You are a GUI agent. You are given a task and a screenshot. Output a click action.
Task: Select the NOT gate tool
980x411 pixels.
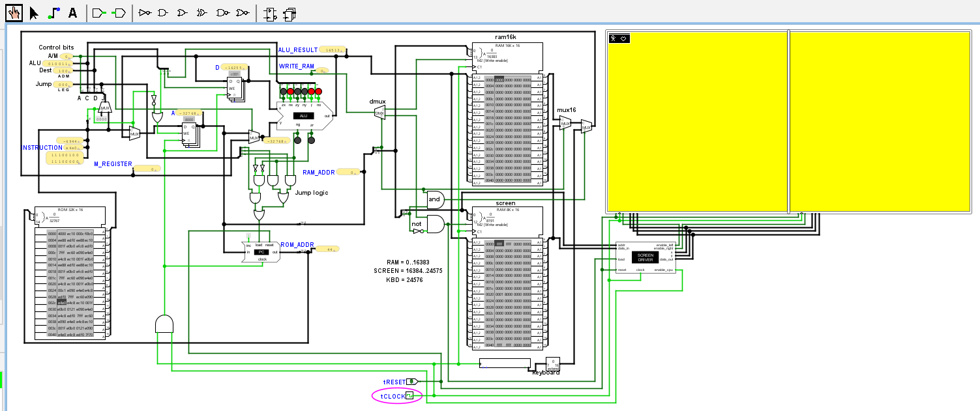point(145,12)
